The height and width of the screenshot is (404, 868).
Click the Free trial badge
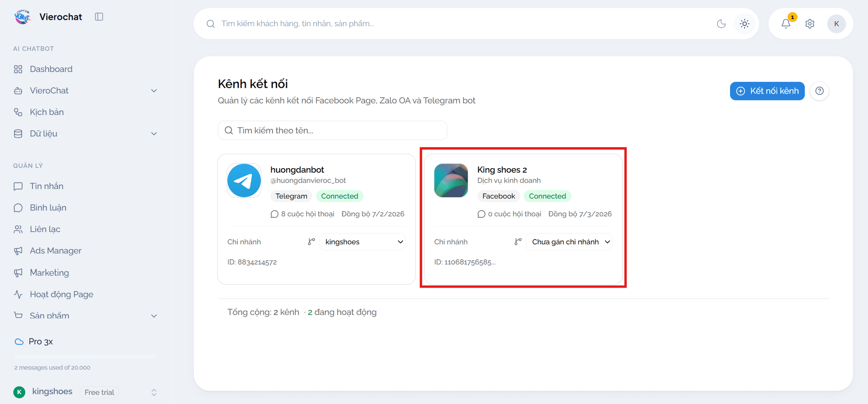[x=99, y=392]
